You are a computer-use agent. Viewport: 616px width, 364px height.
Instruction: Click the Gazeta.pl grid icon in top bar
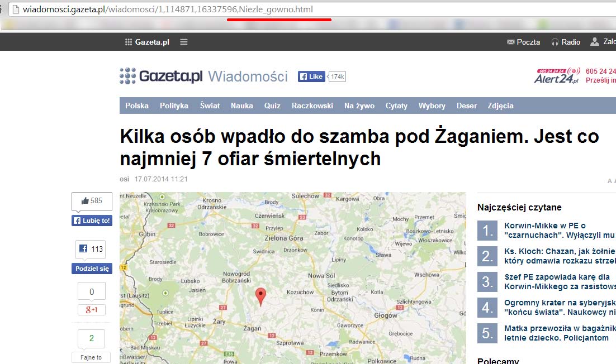[x=129, y=42]
